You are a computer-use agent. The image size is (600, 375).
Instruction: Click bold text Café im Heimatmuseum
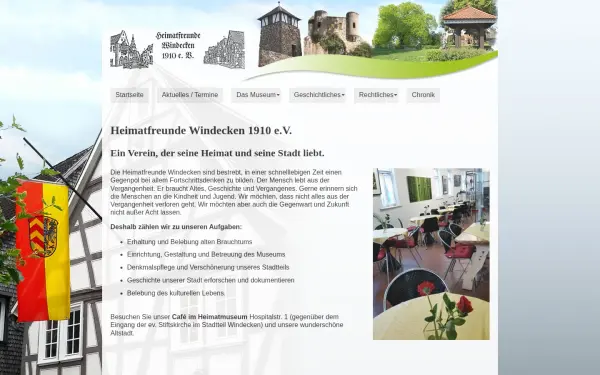tap(210, 317)
